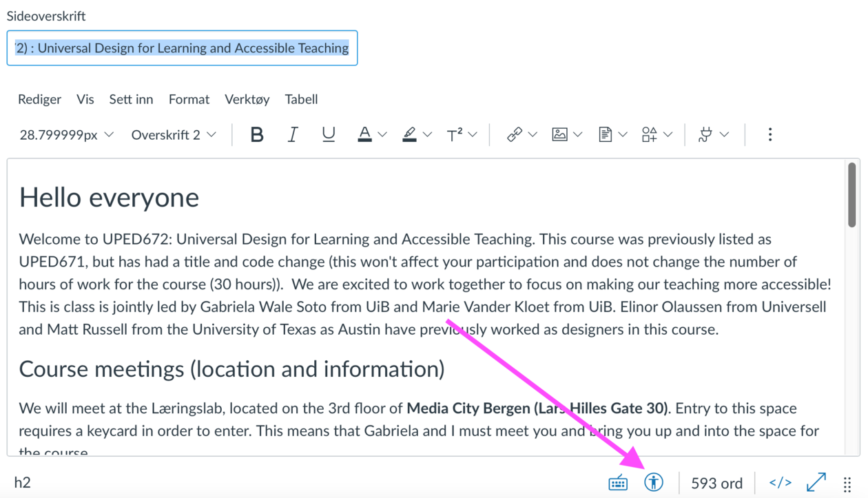This screenshot has width=868, height=498.
Task: Pick text color using the A swatch
Action: [364, 135]
